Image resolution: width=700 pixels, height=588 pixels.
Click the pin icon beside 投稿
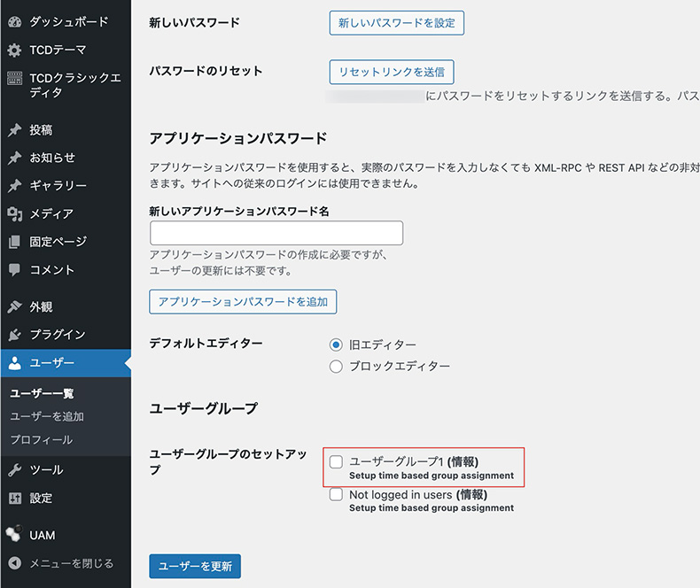15,130
